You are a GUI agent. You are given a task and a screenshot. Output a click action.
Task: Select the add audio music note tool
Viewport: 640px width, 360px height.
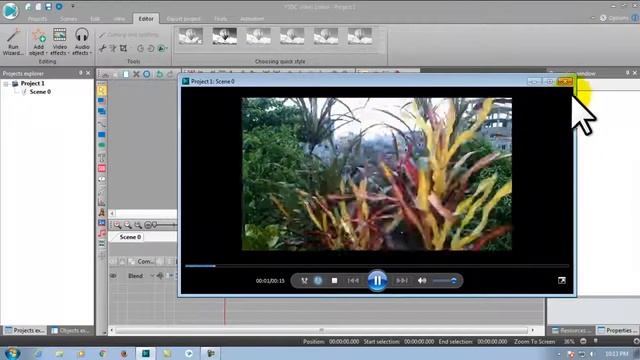click(x=102, y=233)
